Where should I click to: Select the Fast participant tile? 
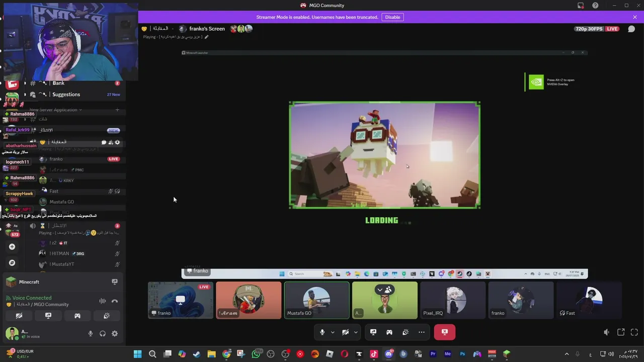[589, 300]
